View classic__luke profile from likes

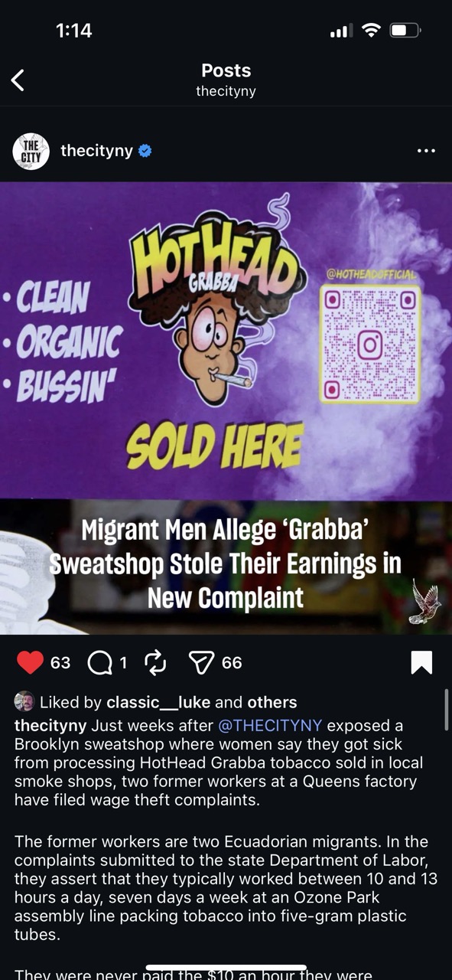pyautogui.click(x=158, y=703)
